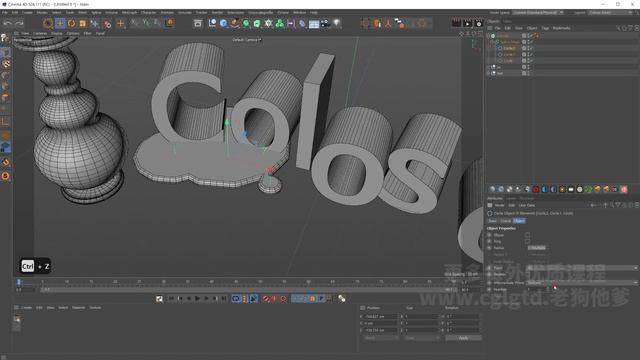640x360 pixels.
Task: Click the Render View clapperboard icon
Action: (x=456, y=24)
